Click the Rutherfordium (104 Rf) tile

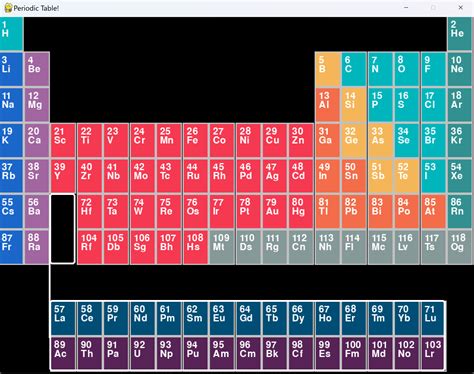coord(90,247)
